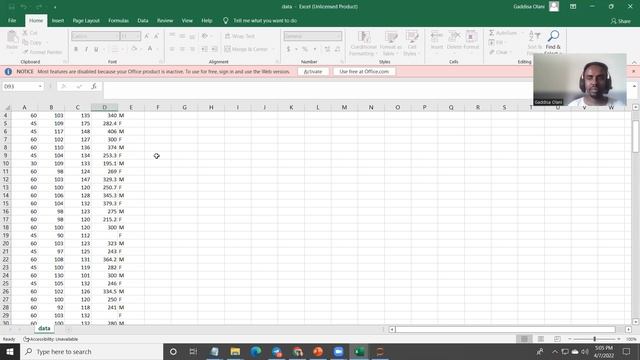Click the zoom slider handle
Image resolution: width=640 pixels, height=360 pixels.
[x=594, y=339]
